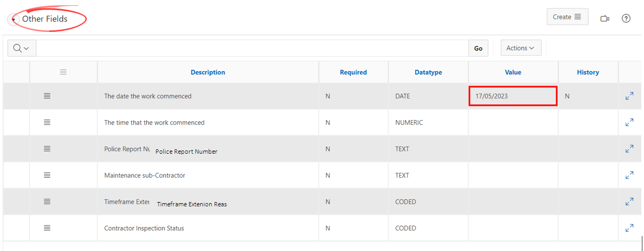Click expand icon for Contractor Inspection Status row
The width and height of the screenshot is (644, 251).
pos(629,228)
